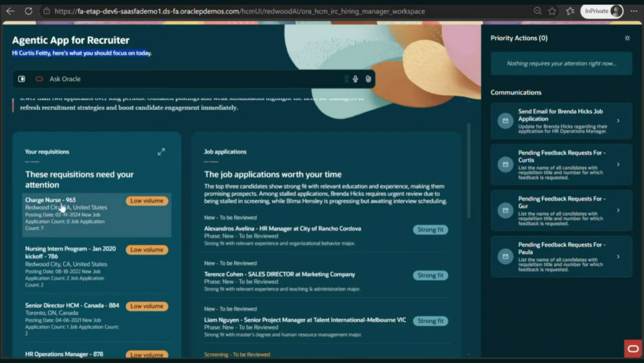This screenshot has width=644, height=363.
Task: Click the browser address bar URL
Action: (240, 11)
